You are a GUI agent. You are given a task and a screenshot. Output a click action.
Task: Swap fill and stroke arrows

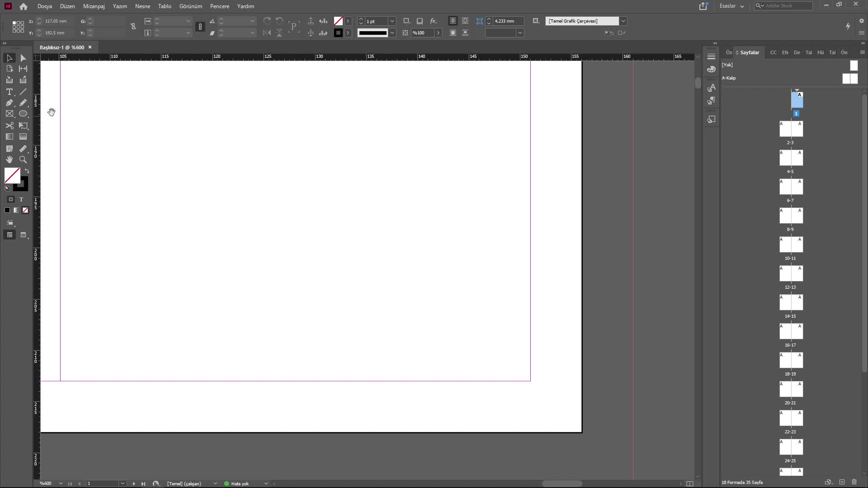point(27,171)
